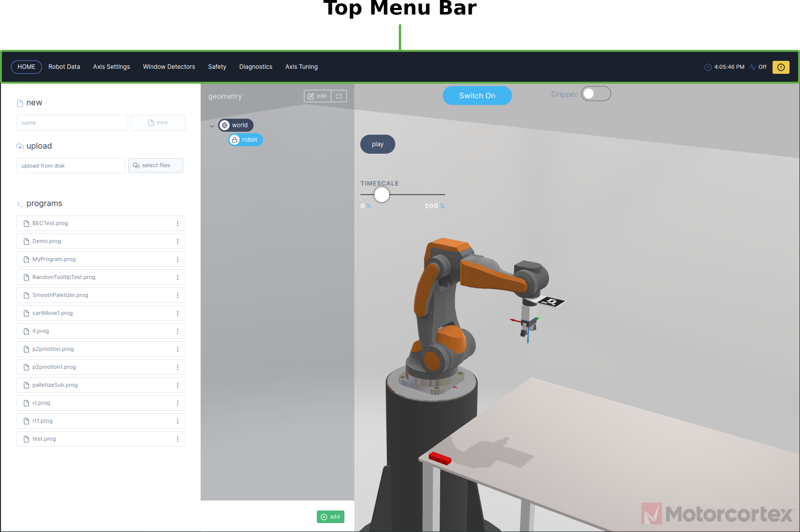The width and height of the screenshot is (800, 532).
Task: Click the pulse state icon beside Off
Action: tap(752, 67)
